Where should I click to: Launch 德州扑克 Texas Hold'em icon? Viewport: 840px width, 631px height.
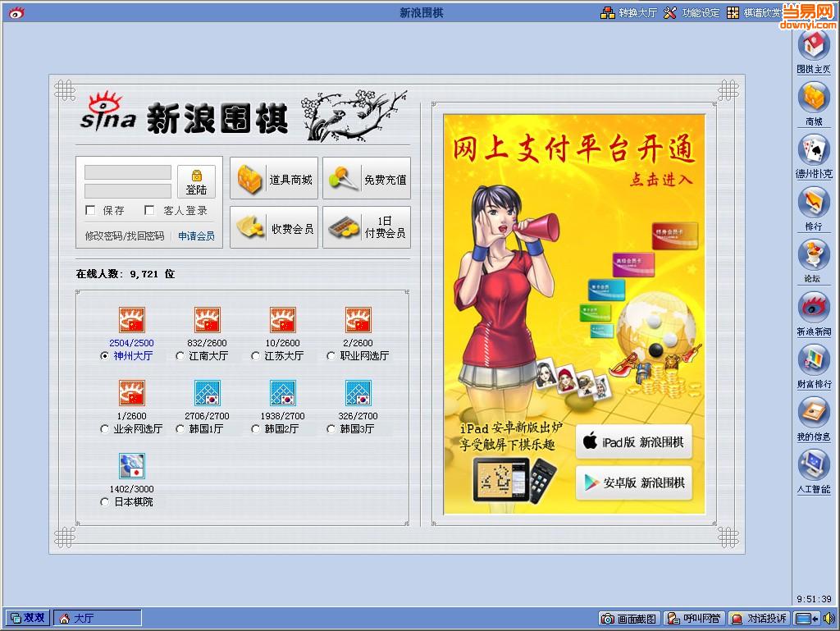(x=813, y=156)
